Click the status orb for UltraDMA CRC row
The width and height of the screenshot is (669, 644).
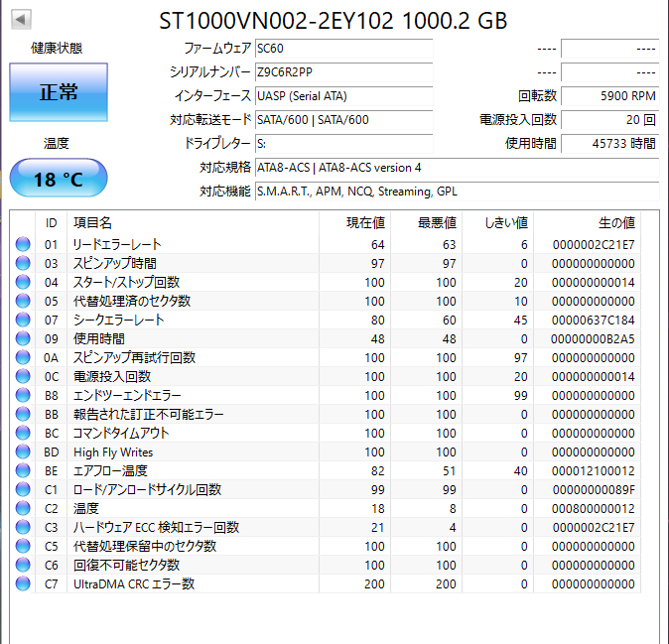23,584
